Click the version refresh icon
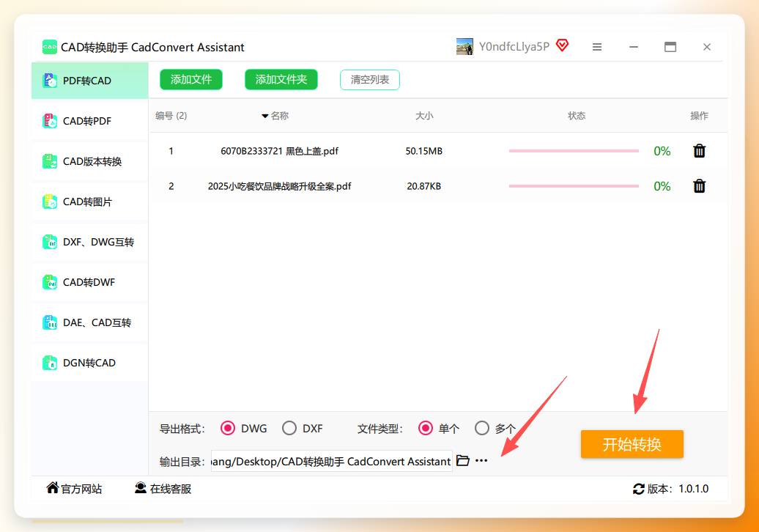 tap(638, 489)
